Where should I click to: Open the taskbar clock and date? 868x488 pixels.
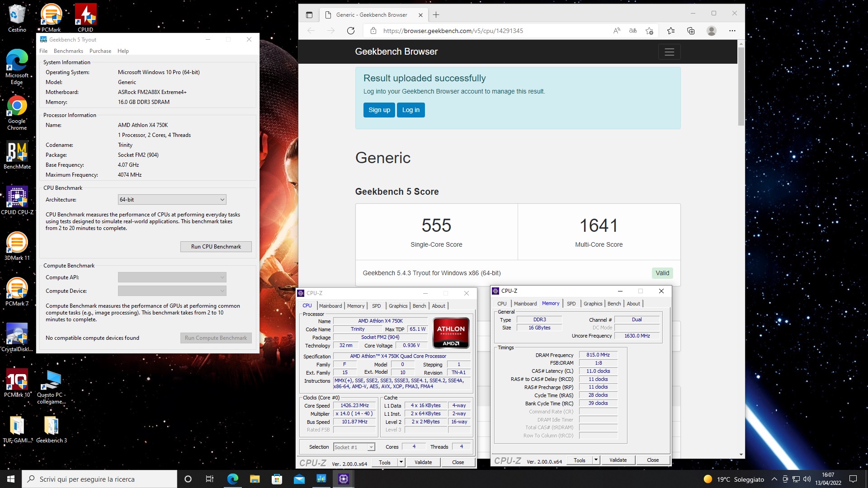(x=828, y=479)
